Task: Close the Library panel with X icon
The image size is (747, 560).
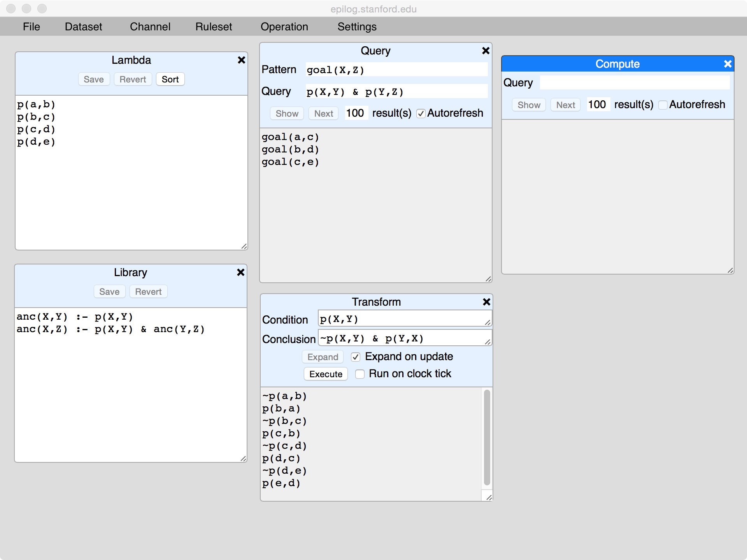Action: [240, 272]
